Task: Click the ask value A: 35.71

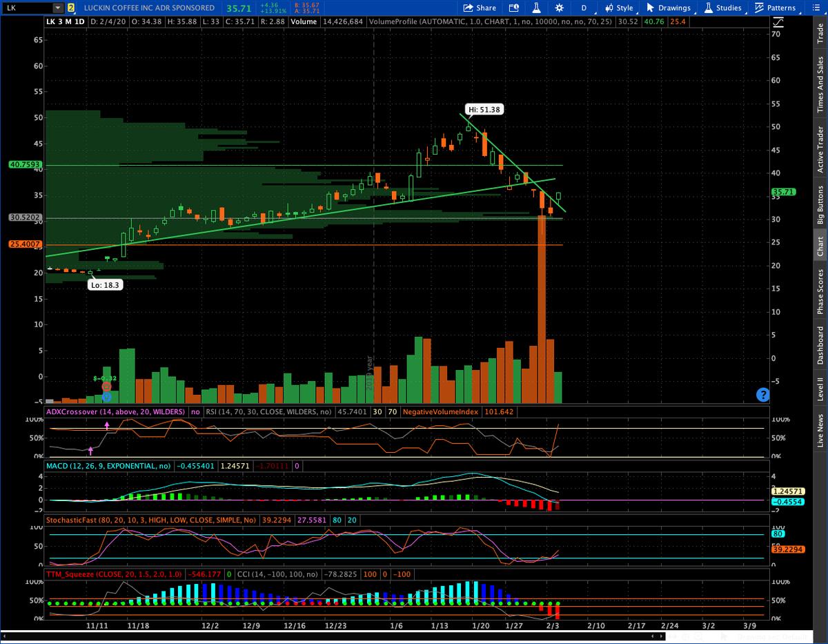Action: 306,12
